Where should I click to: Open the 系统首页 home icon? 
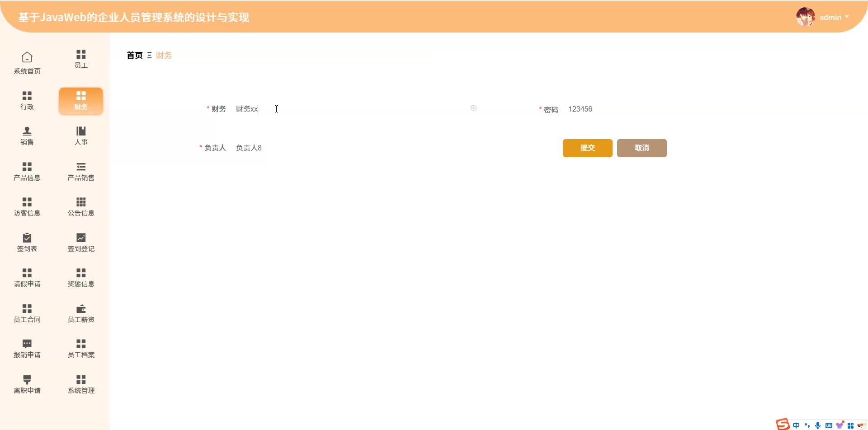click(x=27, y=57)
